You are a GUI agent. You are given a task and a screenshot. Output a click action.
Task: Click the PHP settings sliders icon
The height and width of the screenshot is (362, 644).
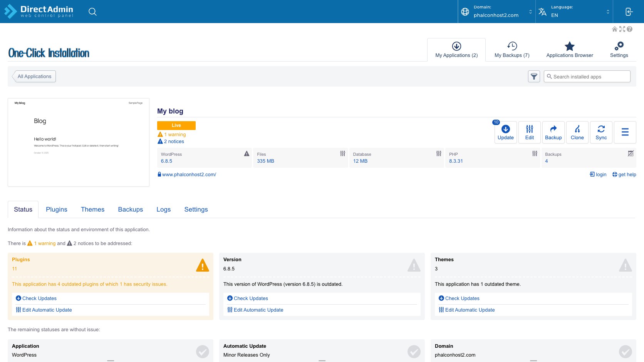[x=535, y=153]
